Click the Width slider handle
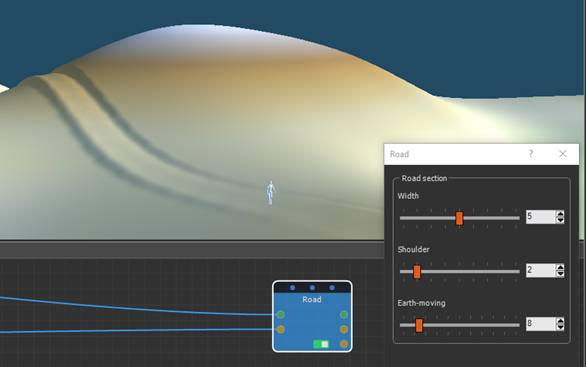This screenshot has height=367, width=586. (x=459, y=218)
